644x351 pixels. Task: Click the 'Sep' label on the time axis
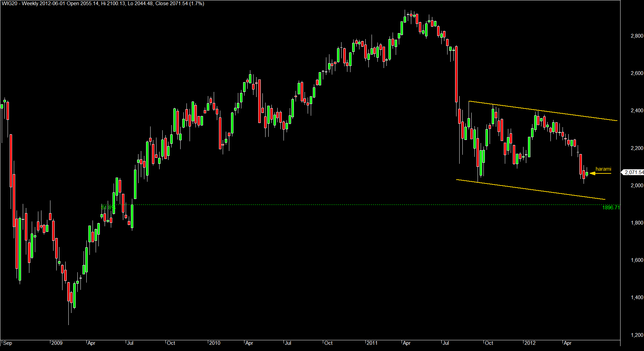point(8,343)
